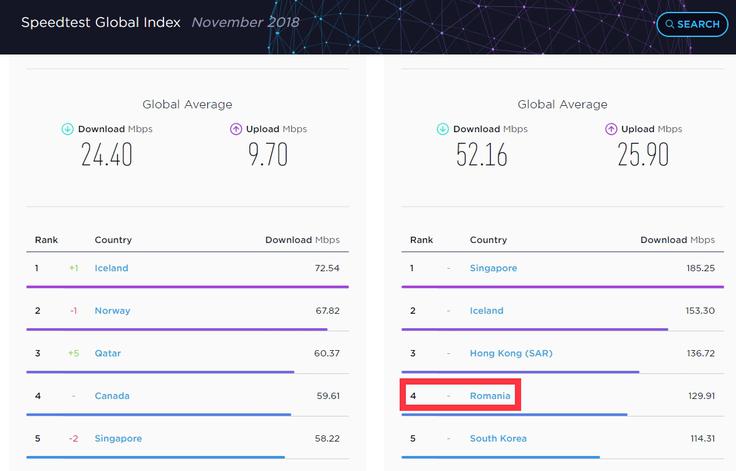
Task: Click the blue speed bar under Canada
Action: pyautogui.click(x=159, y=415)
